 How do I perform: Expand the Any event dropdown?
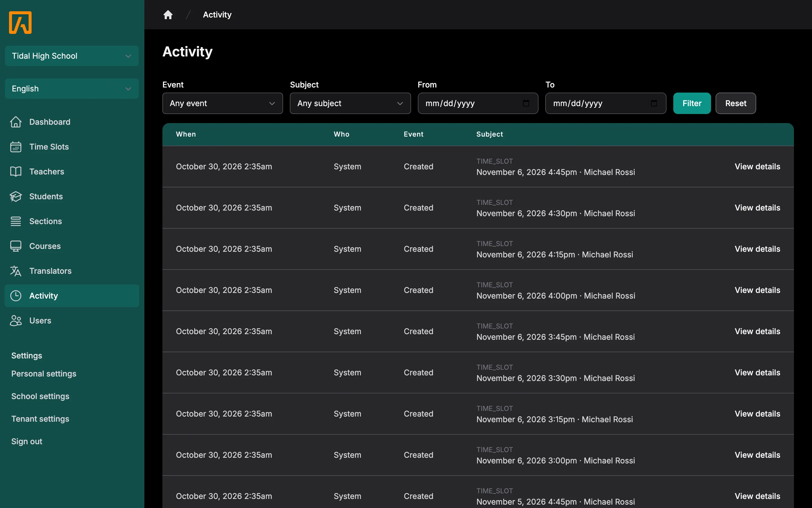[x=222, y=103]
